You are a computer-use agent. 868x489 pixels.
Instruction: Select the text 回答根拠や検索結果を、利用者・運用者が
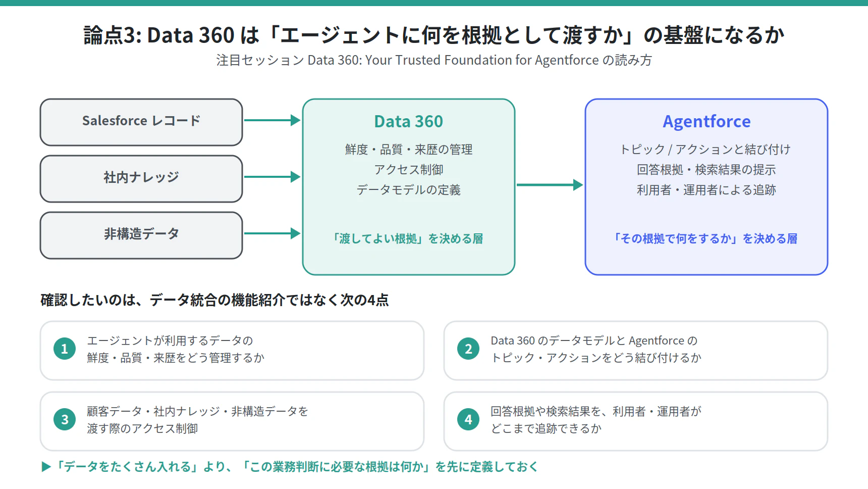coord(596,411)
